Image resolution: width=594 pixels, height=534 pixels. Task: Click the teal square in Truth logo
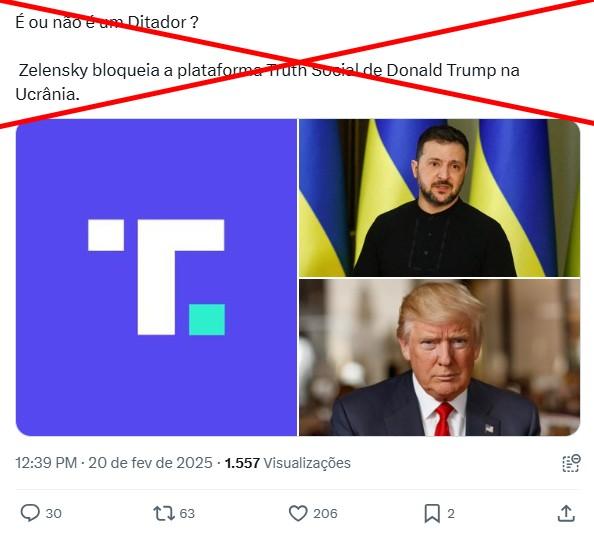click(207, 319)
